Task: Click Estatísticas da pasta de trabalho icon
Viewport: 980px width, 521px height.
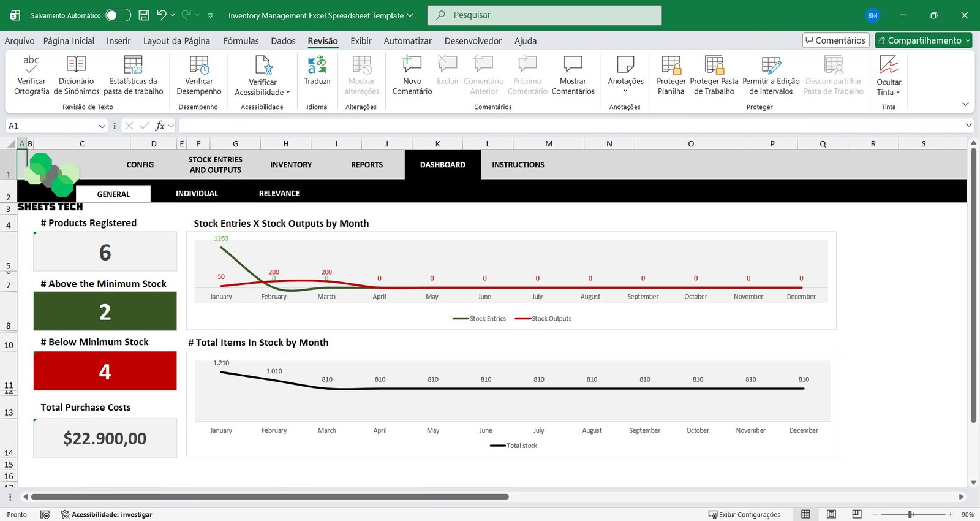Action: (x=133, y=65)
